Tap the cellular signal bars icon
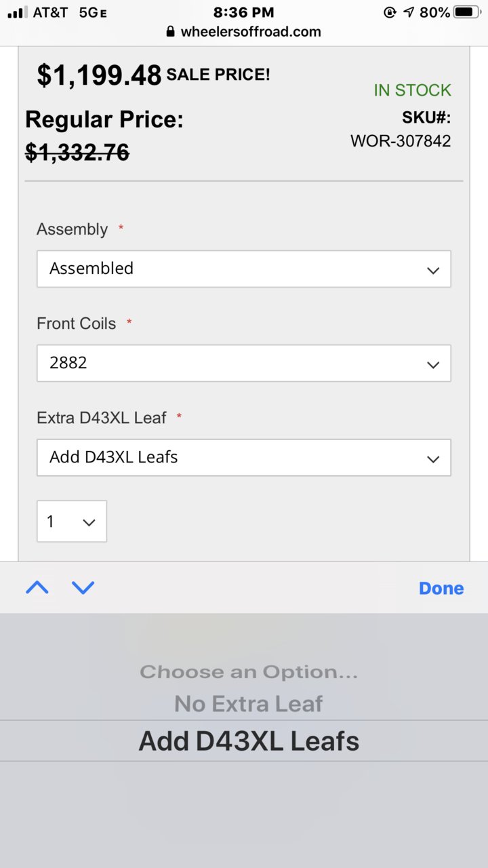This screenshot has height=868, width=488. click(x=18, y=12)
